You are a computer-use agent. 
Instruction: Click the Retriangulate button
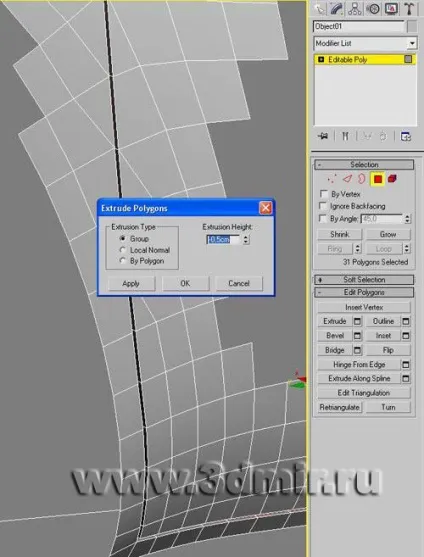click(339, 407)
